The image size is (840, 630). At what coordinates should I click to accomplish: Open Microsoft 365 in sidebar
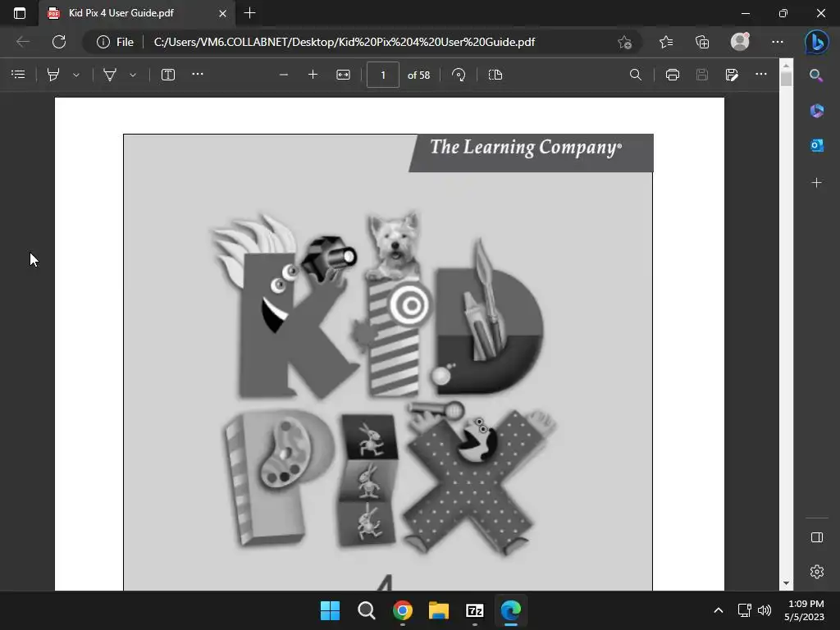coord(816,111)
